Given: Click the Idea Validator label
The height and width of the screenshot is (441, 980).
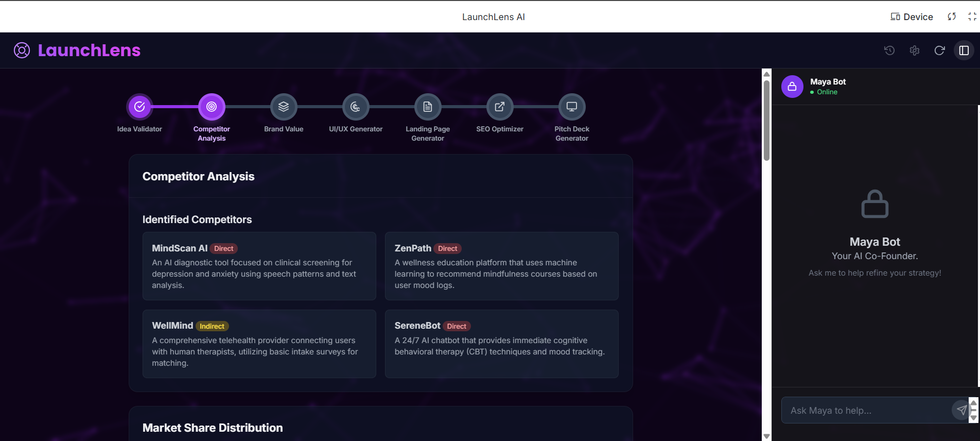Looking at the screenshot, I should point(139,129).
